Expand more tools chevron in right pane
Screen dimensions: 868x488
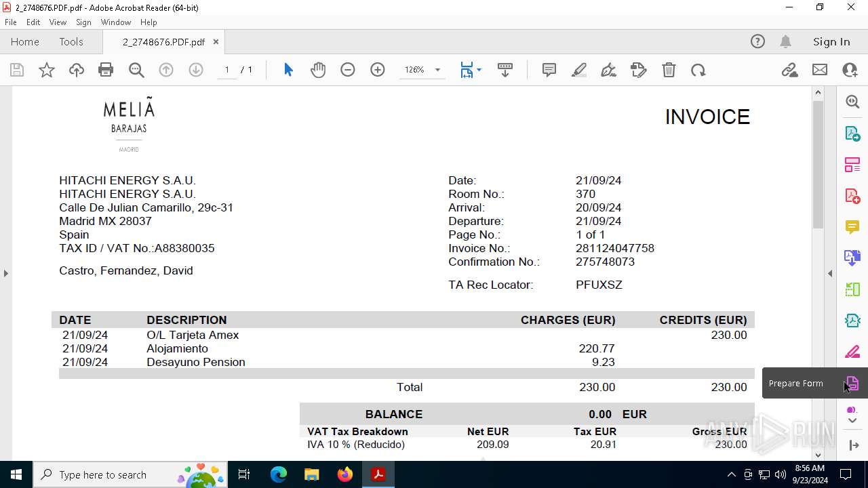(x=852, y=421)
